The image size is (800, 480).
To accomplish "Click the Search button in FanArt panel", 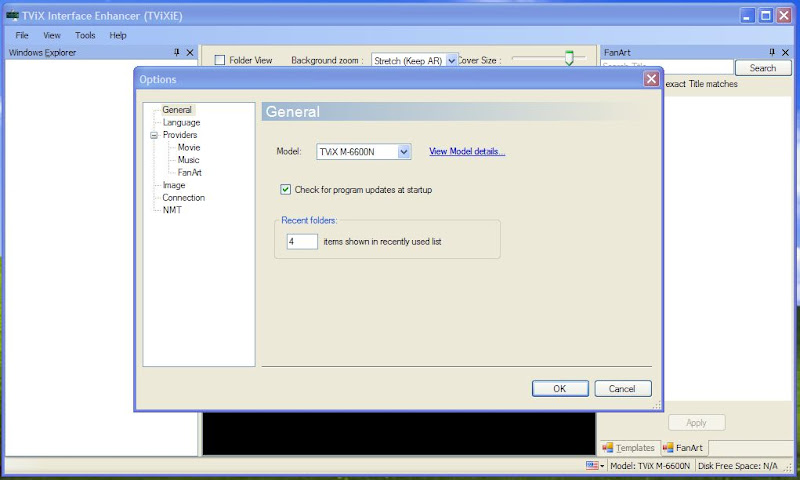I will click(763, 68).
